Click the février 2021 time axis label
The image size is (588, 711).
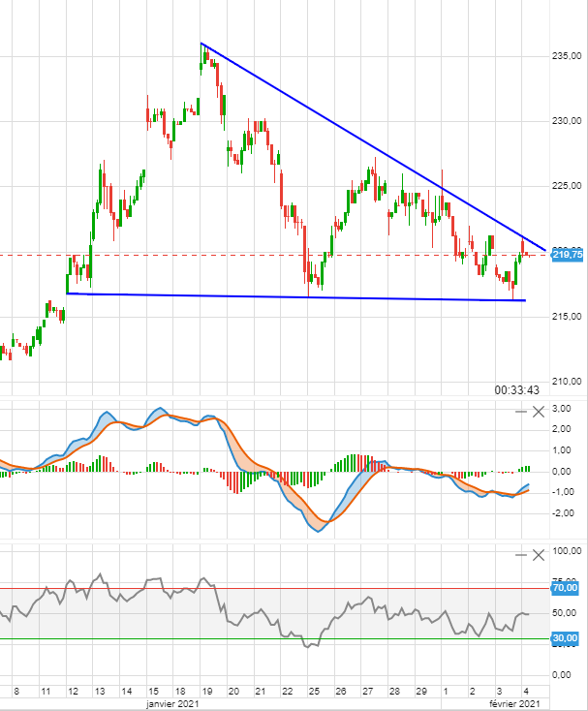(510, 701)
